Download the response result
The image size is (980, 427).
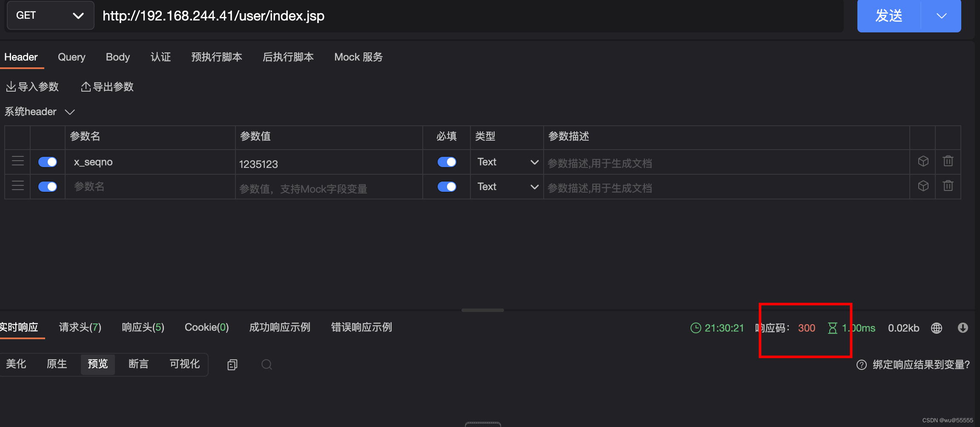click(963, 328)
